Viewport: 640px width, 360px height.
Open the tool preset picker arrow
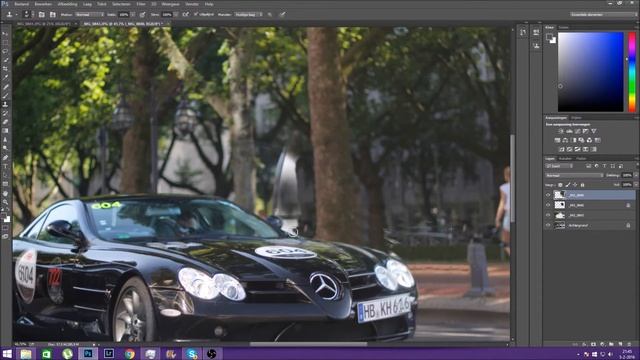coord(17,14)
